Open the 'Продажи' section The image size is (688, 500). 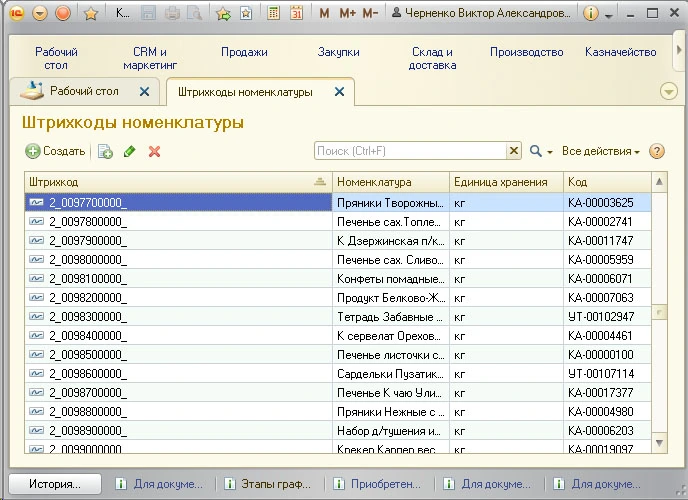pyautogui.click(x=244, y=52)
